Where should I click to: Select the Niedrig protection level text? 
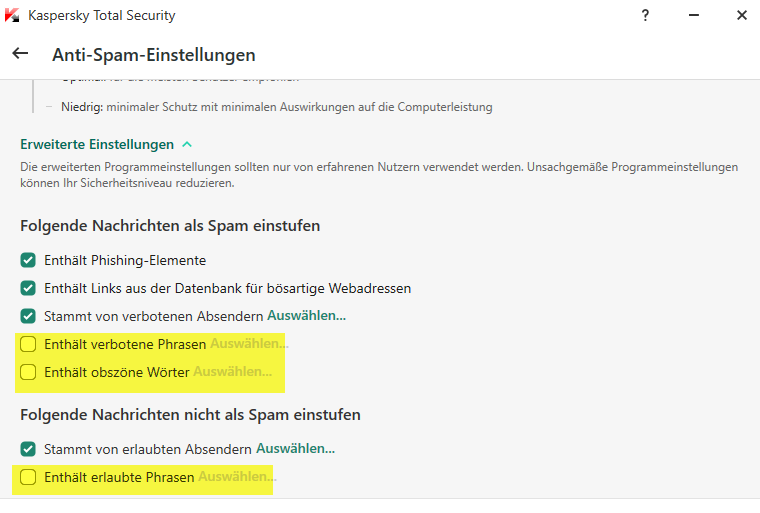276,107
